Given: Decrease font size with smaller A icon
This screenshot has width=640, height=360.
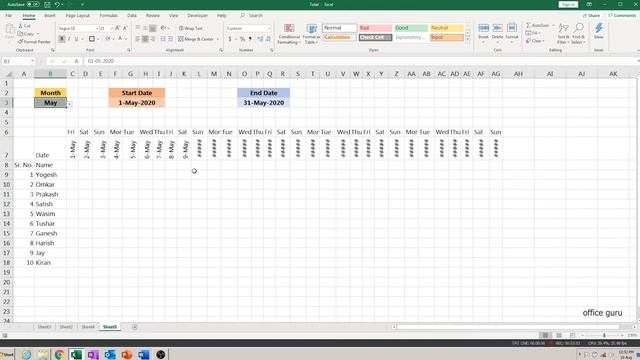Looking at the screenshot, I should click(x=125, y=28).
